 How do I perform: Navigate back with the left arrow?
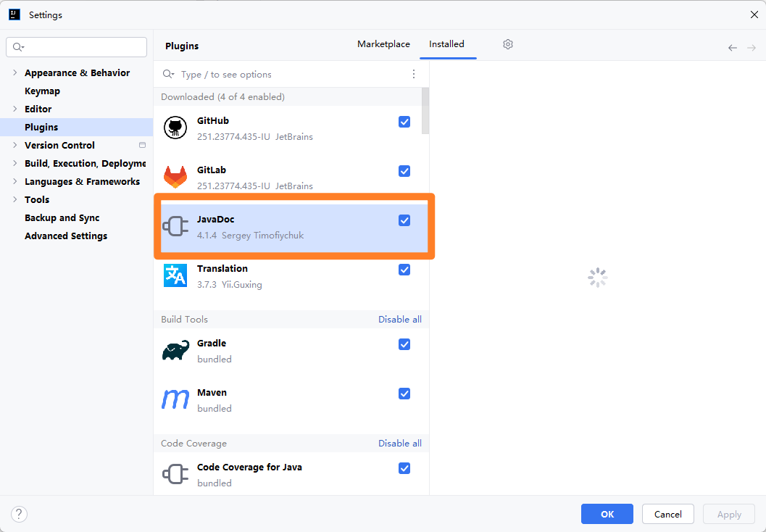(732, 47)
